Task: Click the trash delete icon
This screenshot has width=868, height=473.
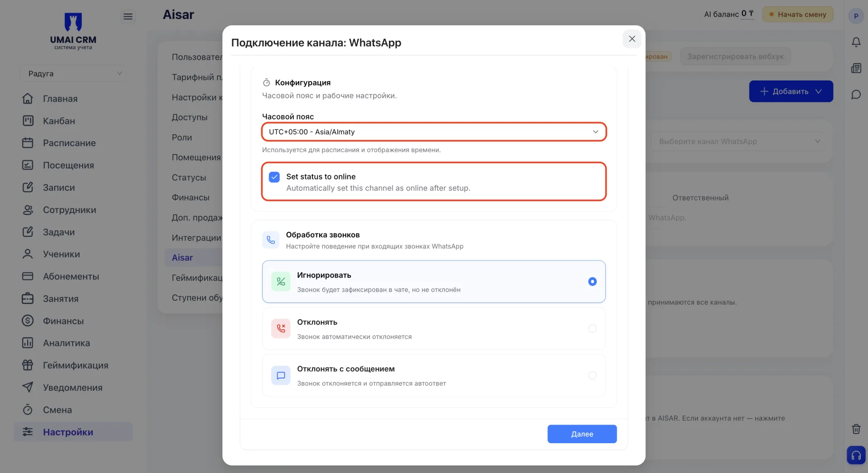Action: (x=856, y=429)
